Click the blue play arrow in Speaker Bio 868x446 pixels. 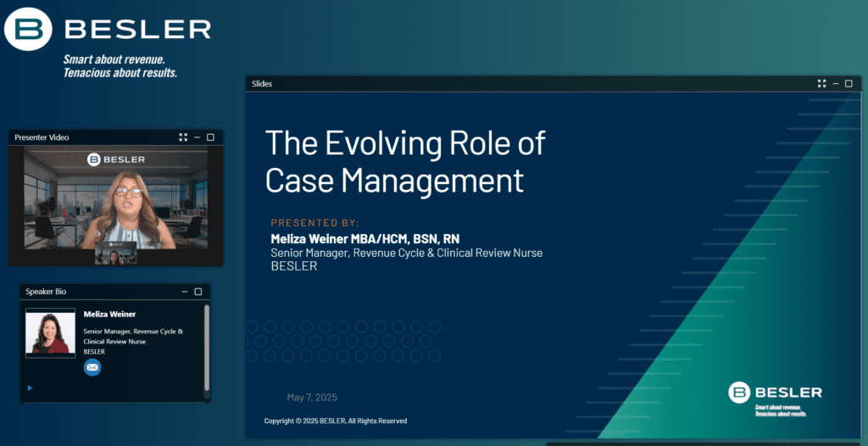(30, 387)
